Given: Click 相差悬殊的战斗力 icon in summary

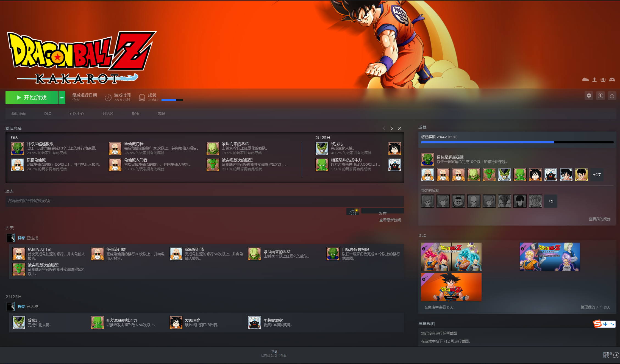Looking at the screenshot, I should (x=322, y=165).
